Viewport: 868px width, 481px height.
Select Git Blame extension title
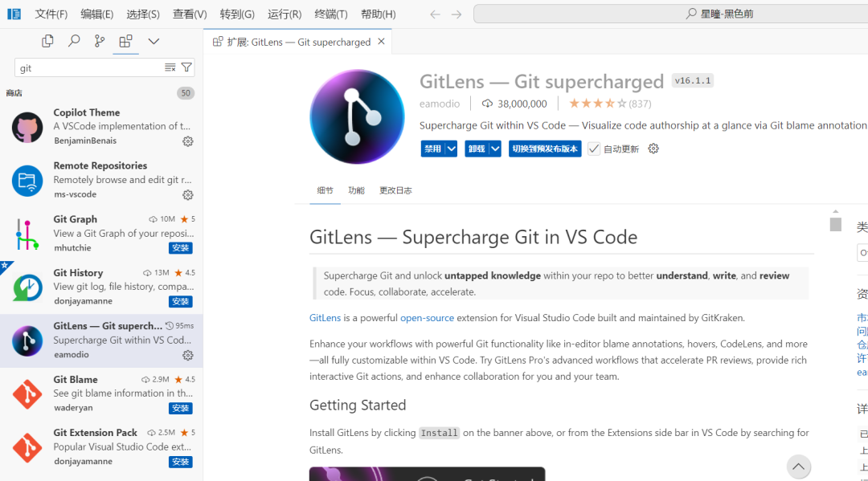pyautogui.click(x=76, y=380)
